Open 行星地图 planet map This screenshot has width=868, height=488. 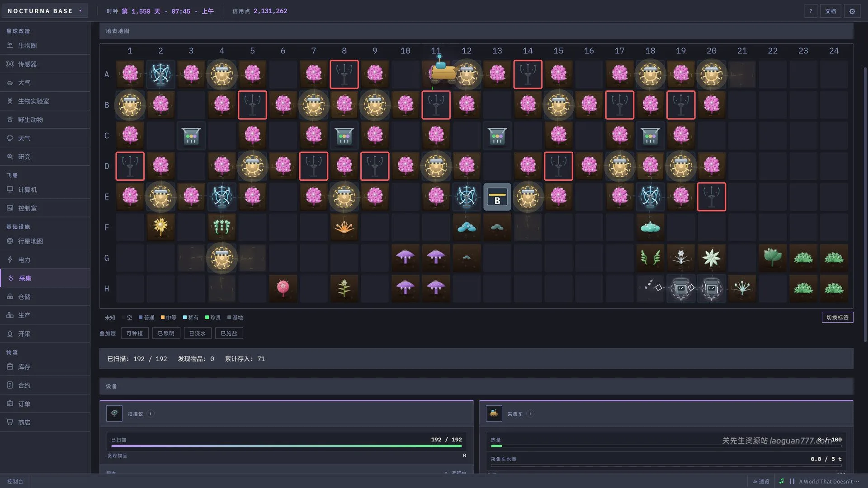[45, 241]
